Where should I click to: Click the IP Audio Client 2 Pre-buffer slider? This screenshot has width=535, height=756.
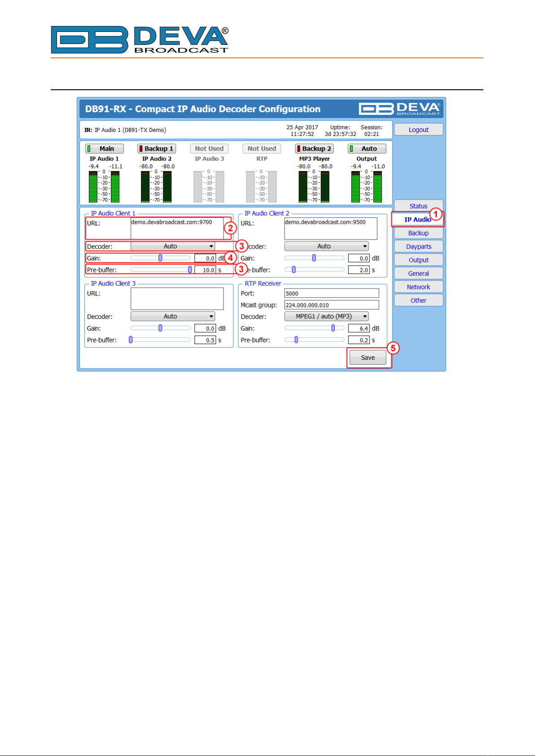point(314,270)
